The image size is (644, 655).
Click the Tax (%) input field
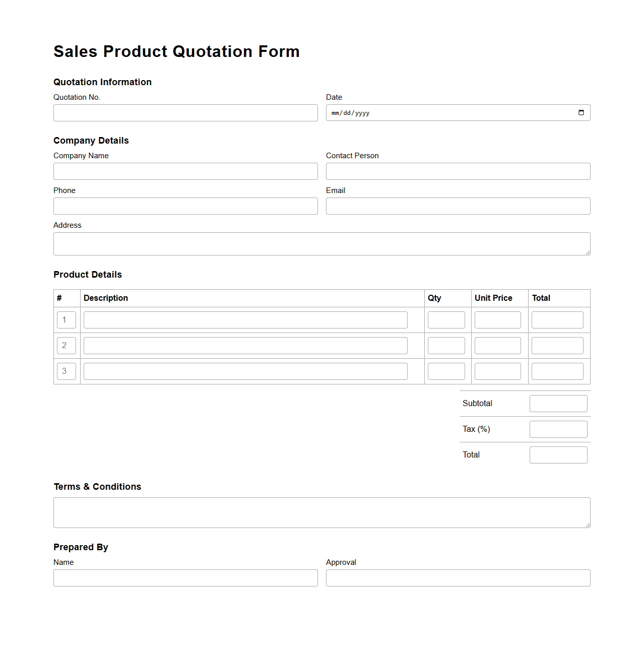point(558,429)
